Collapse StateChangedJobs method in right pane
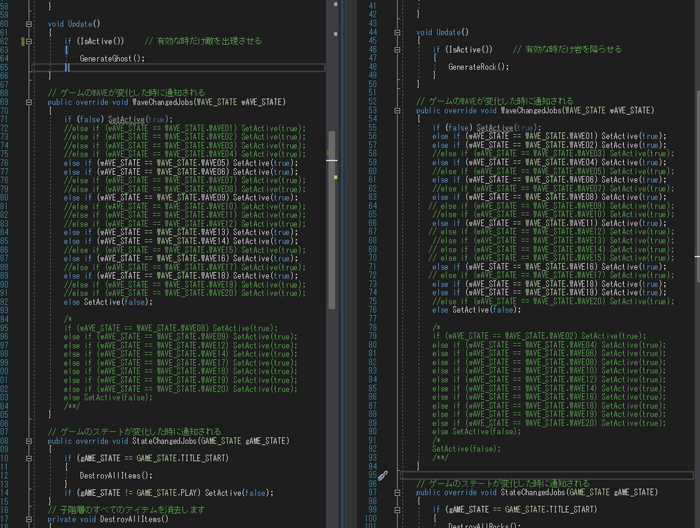 [x=397, y=493]
